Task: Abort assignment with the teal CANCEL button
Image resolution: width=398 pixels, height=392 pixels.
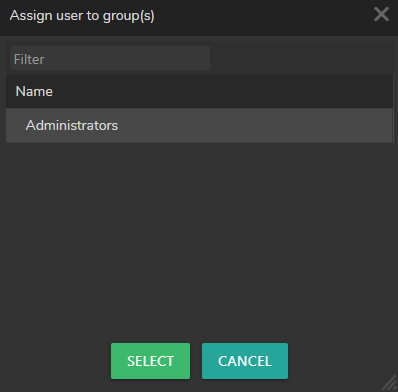Action: click(245, 361)
